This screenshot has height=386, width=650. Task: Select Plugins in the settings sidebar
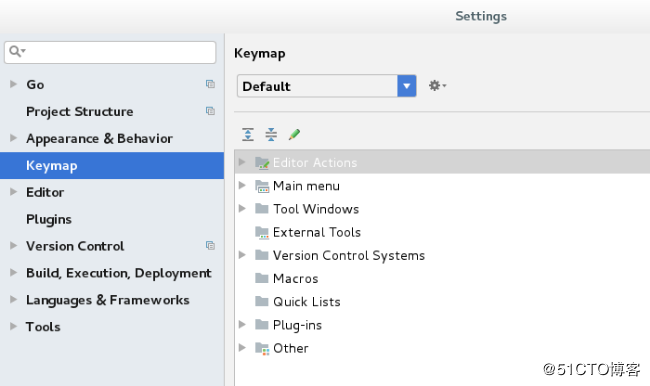(49, 219)
